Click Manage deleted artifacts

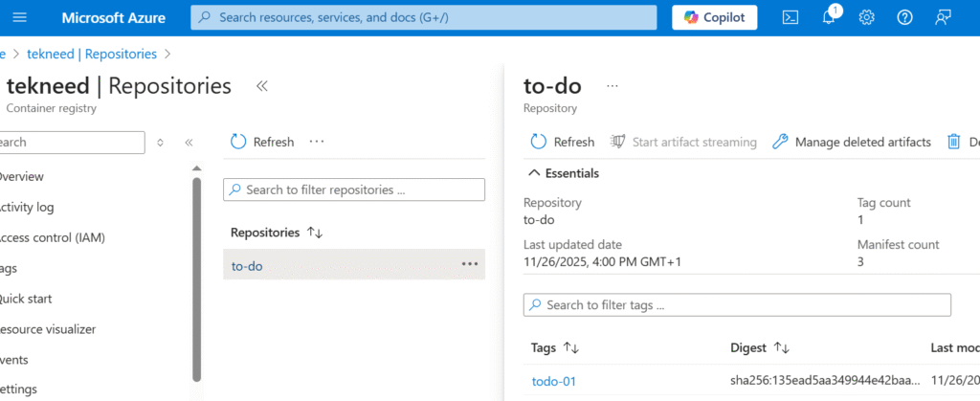851,142
